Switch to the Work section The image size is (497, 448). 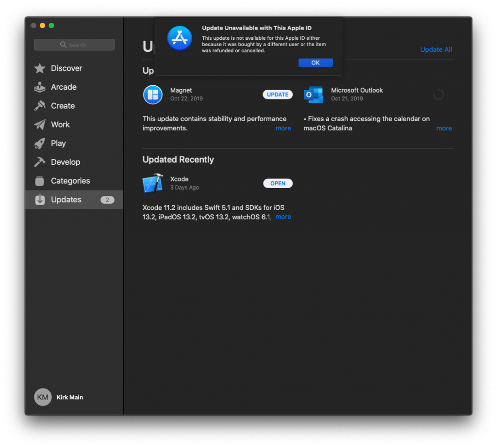click(74, 125)
